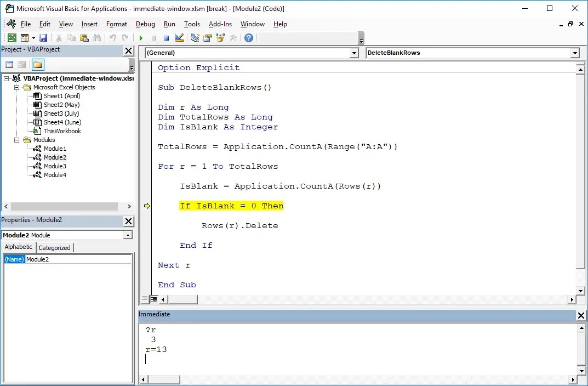
Task: Click the Redo arrow icon
Action: point(125,37)
